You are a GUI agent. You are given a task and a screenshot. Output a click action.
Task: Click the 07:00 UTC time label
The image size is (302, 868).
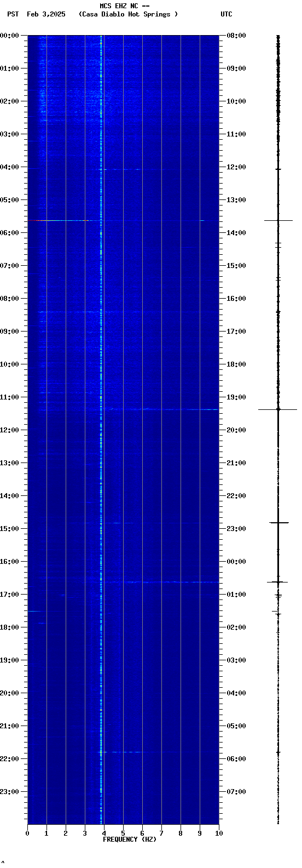coord(236,792)
